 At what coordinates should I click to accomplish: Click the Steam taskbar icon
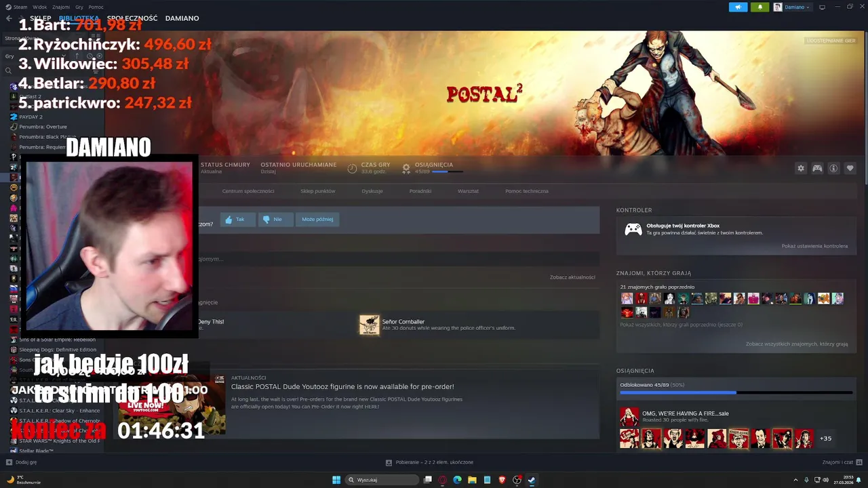tap(532, 480)
